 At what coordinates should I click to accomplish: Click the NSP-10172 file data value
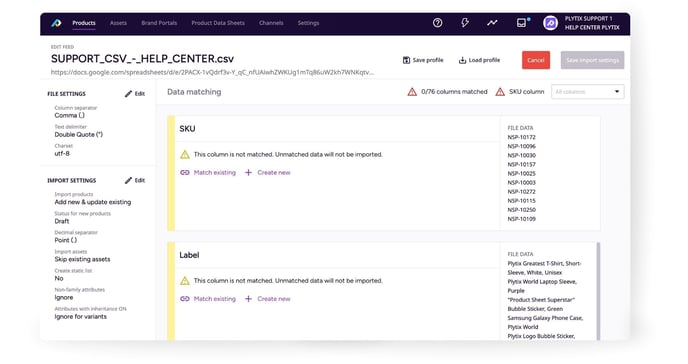pos(521,137)
